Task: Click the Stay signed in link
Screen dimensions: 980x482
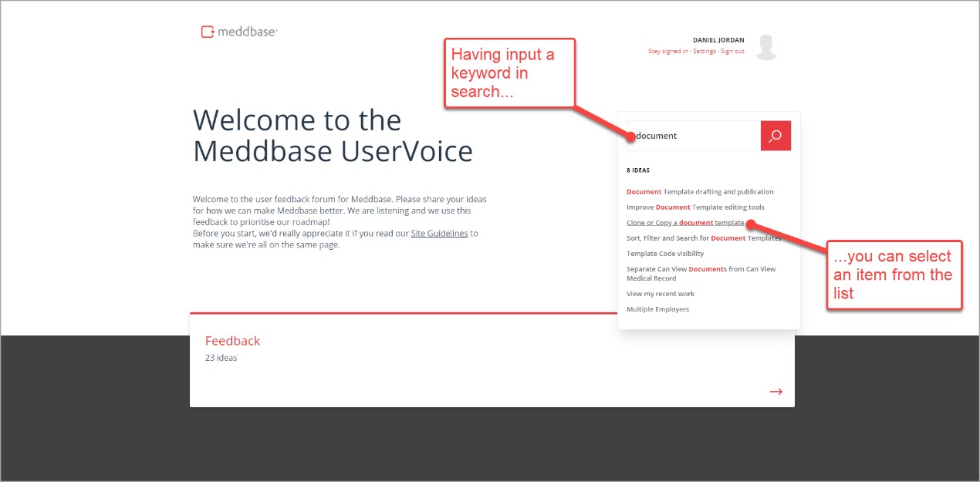Action: pyautogui.click(x=668, y=51)
